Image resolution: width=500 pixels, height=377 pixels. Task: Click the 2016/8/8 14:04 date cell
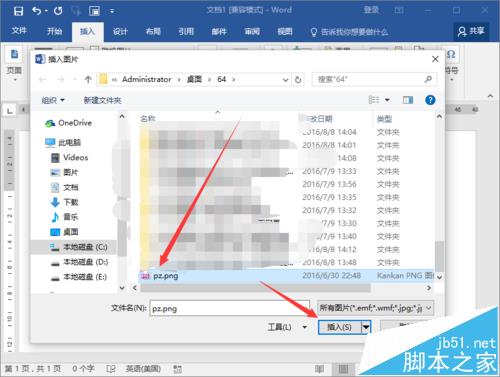pyautogui.click(x=329, y=132)
